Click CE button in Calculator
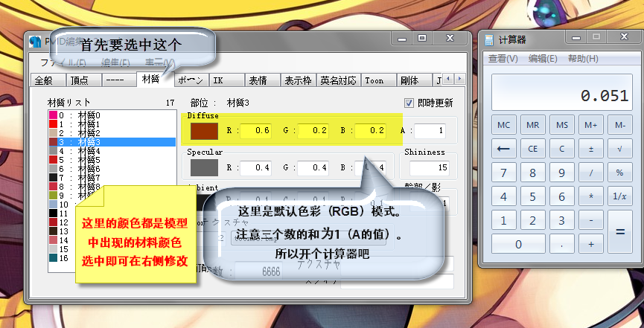This screenshot has width=644, height=328. pyautogui.click(x=533, y=149)
